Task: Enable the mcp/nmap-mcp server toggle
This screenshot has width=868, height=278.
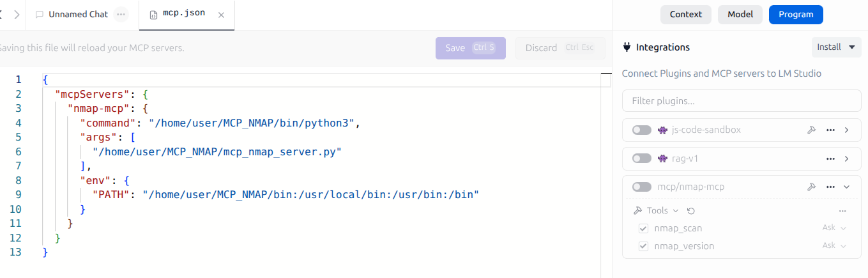Action: point(641,187)
